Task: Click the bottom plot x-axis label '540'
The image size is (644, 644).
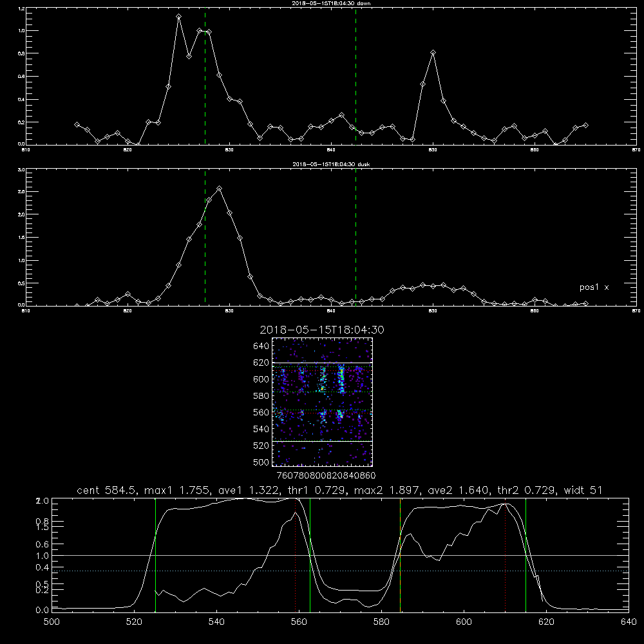Action: [216, 622]
